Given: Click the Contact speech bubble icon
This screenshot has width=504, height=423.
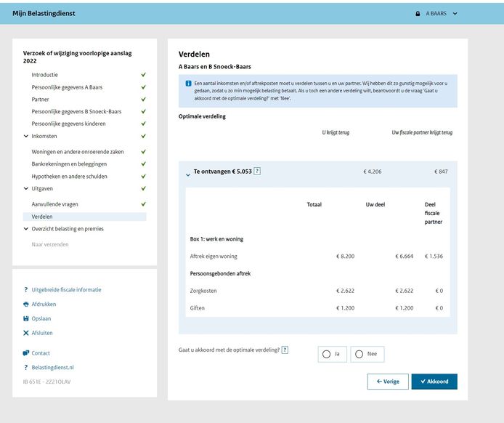Looking at the screenshot, I should (26, 353).
